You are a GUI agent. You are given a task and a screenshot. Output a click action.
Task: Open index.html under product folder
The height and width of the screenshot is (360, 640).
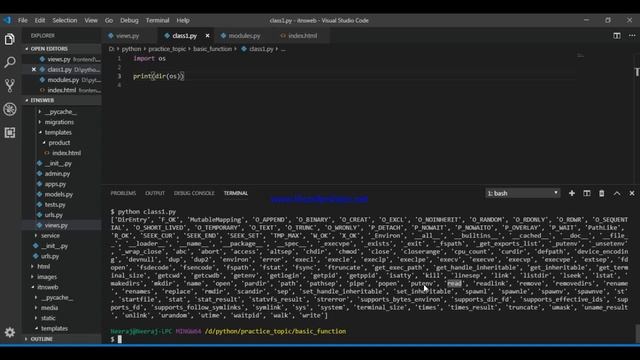click(66, 153)
